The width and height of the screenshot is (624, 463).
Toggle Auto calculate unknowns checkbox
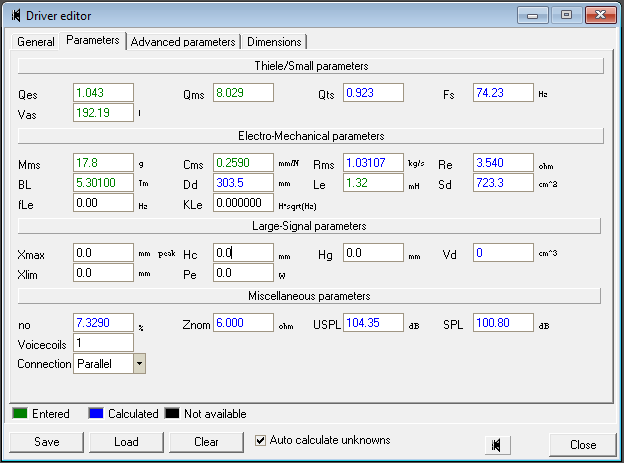pyautogui.click(x=260, y=440)
